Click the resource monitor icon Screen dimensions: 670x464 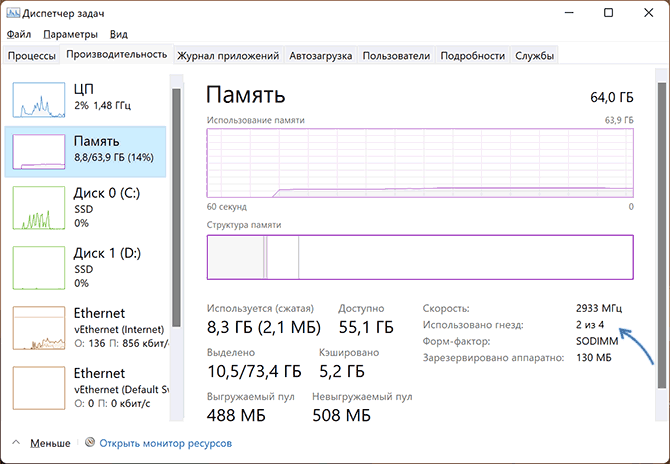(x=90, y=442)
